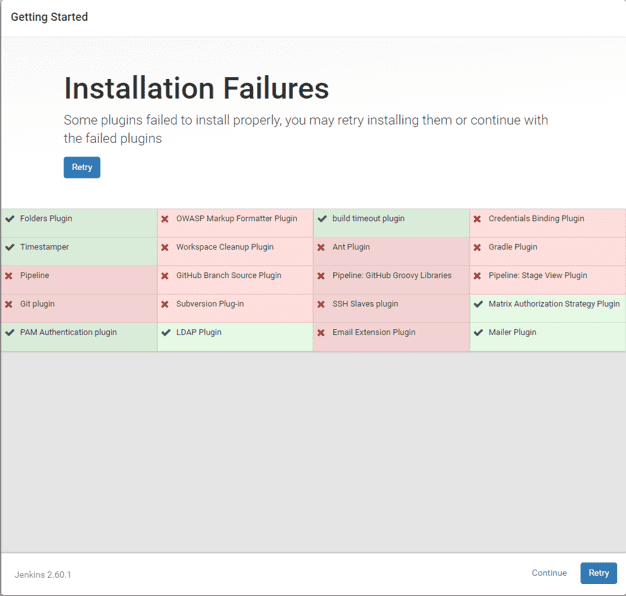Click the checkmark beside PAM Authentication plugin
This screenshot has height=596, width=626.
tap(10, 333)
